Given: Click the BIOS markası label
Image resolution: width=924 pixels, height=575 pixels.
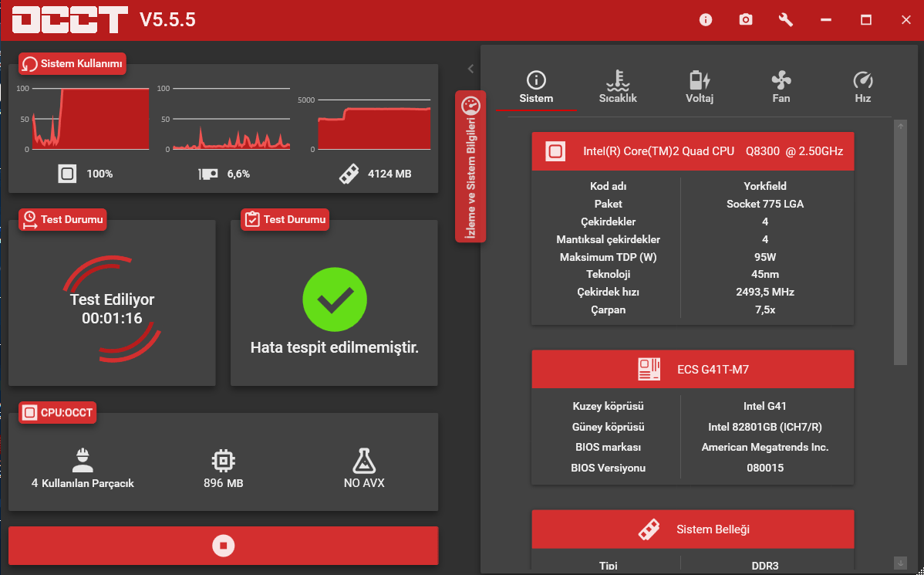Looking at the screenshot, I should click(608, 447).
